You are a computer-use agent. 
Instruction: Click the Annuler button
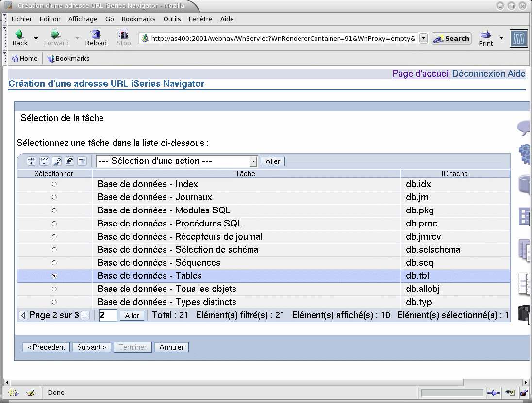coord(171,347)
